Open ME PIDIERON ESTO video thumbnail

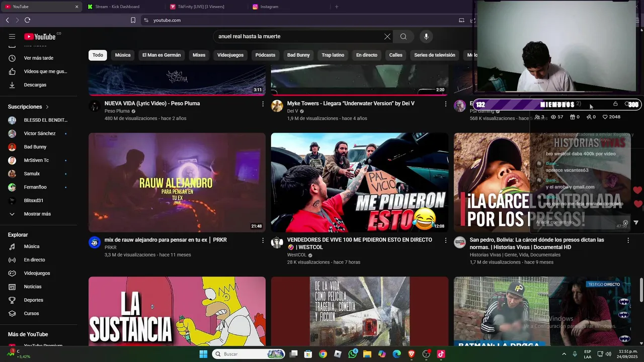click(x=359, y=183)
